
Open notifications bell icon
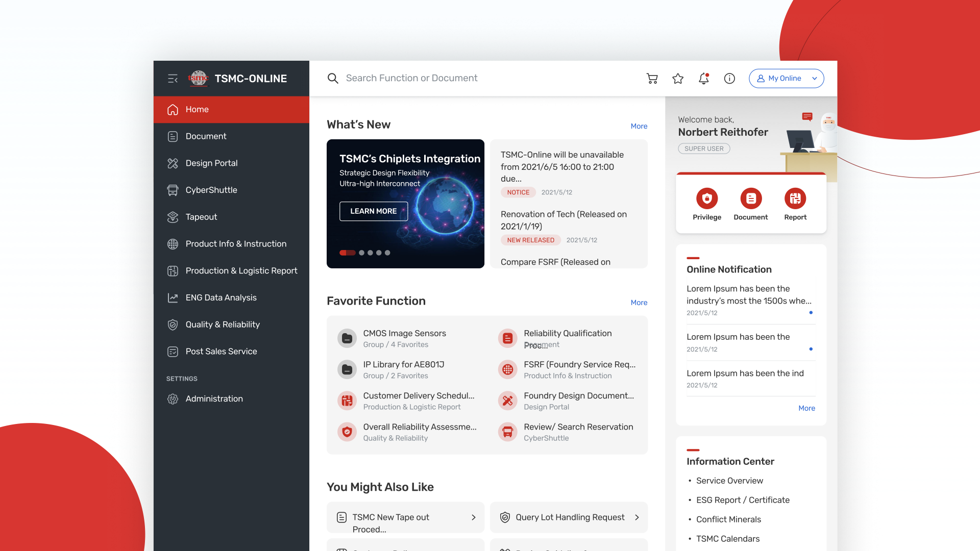pyautogui.click(x=704, y=79)
